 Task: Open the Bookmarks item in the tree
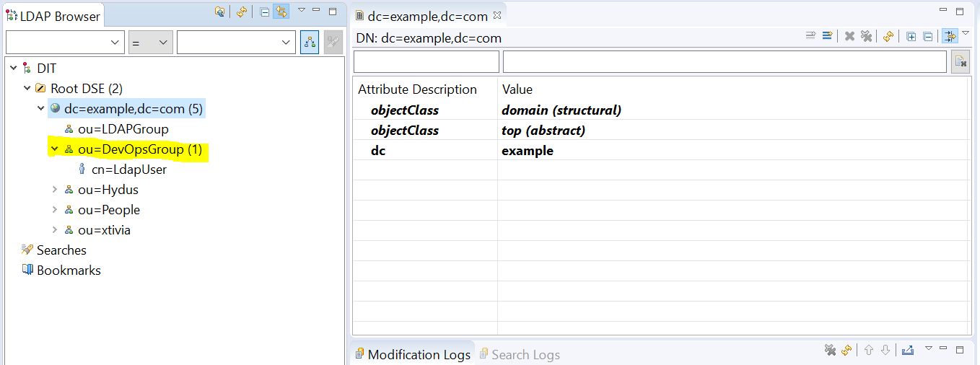[x=69, y=271]
